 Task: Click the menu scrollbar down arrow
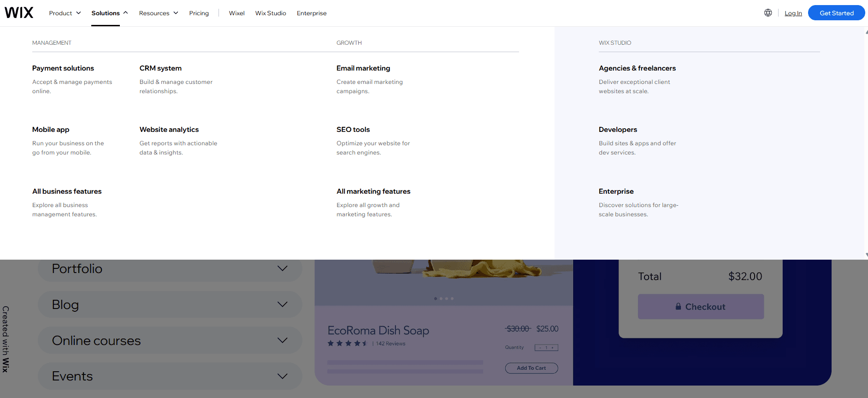pos(866,255)
